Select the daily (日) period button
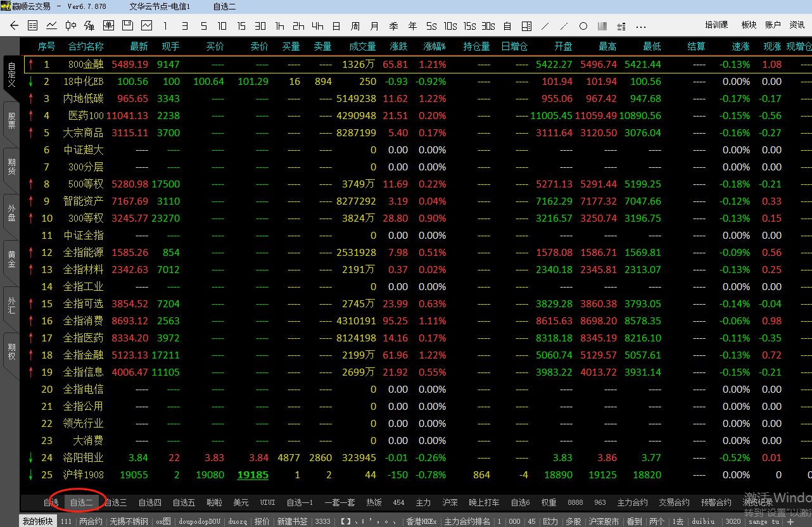 point(336,26)
